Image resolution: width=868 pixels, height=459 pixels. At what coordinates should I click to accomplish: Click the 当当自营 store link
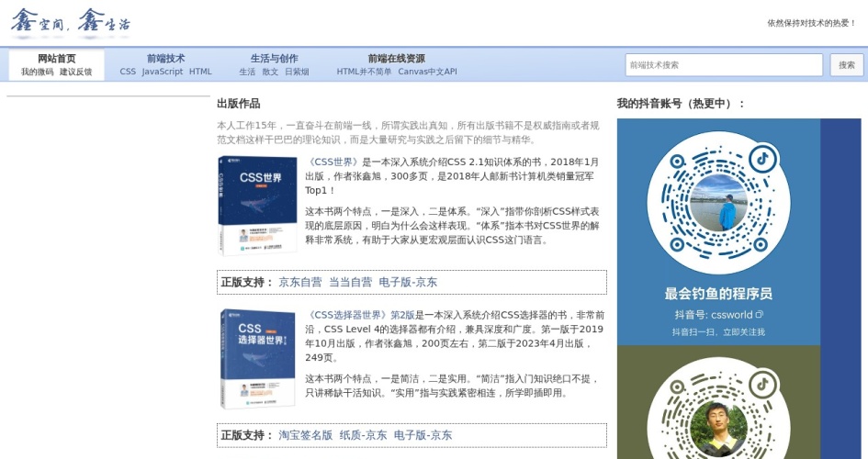point(350,282)
